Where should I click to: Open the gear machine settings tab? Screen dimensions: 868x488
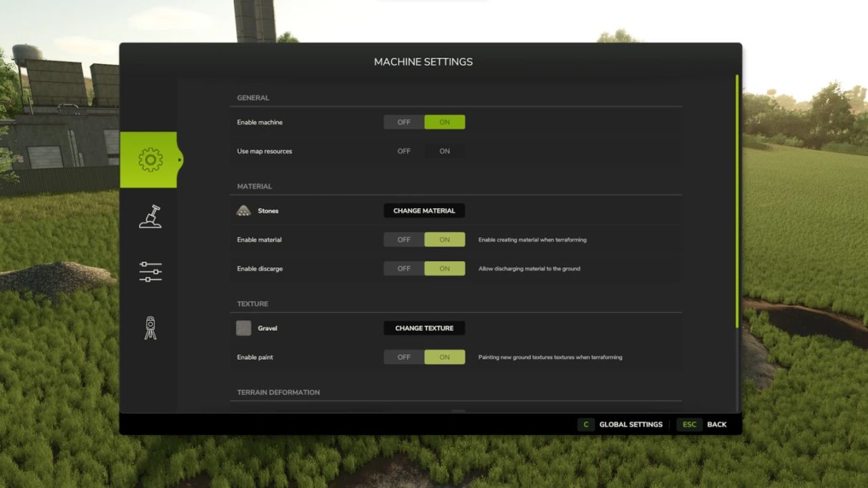(x=150, y=160)
